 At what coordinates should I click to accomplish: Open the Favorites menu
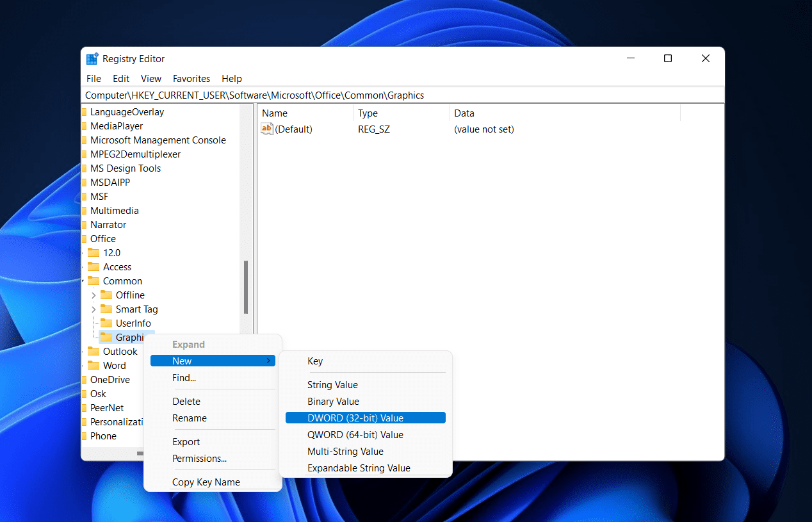[x=191, y=79]
